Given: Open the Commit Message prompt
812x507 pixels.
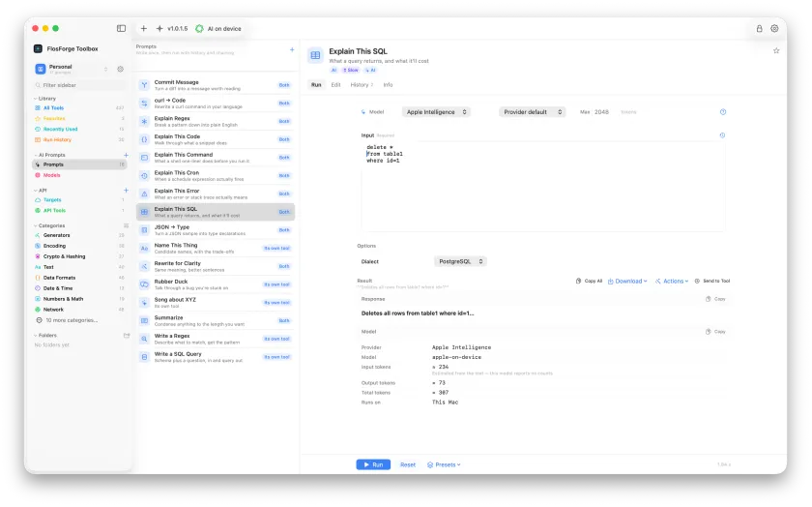Looking at the screenshot, I should (x=216, y=85).
